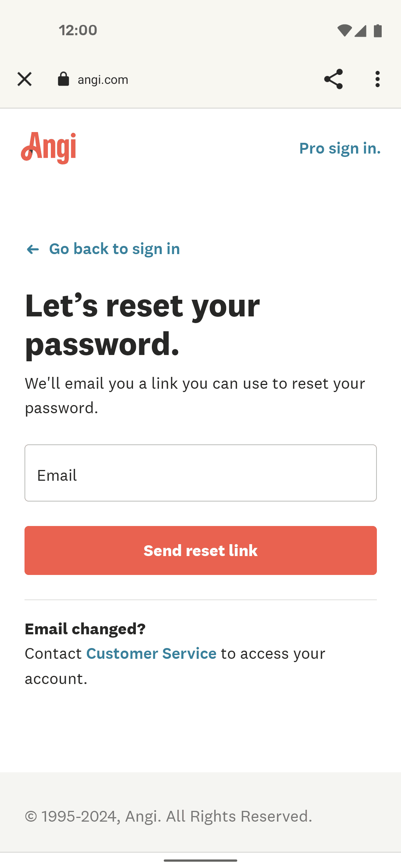Screen dimensions: 401x868
Task: Tap the angi.com URL text
Action: (103, 80)
